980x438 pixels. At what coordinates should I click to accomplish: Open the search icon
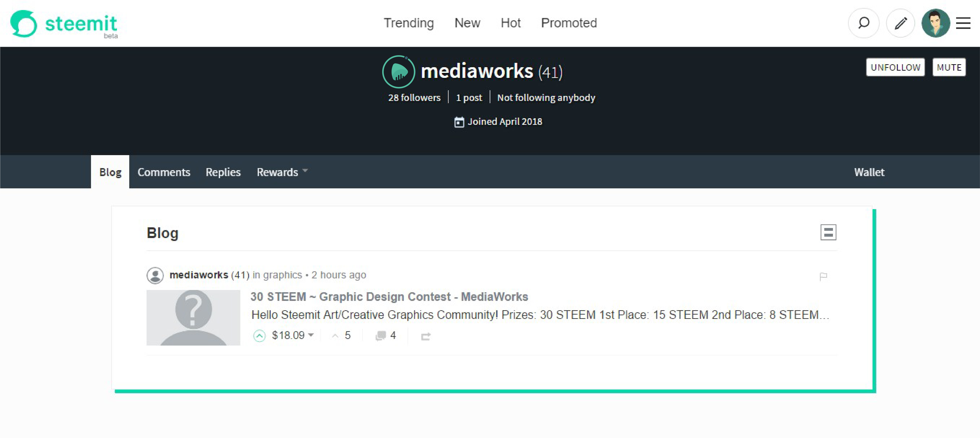point(864,23)
